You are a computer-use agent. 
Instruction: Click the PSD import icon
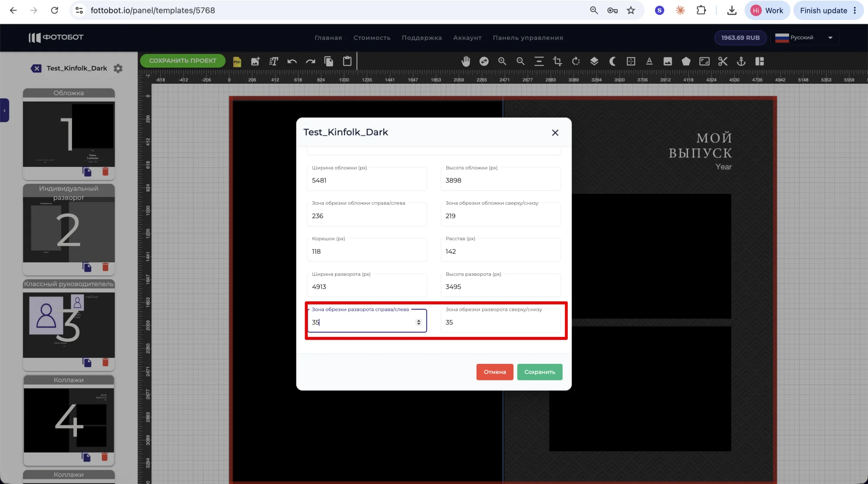tap(237, 62)
